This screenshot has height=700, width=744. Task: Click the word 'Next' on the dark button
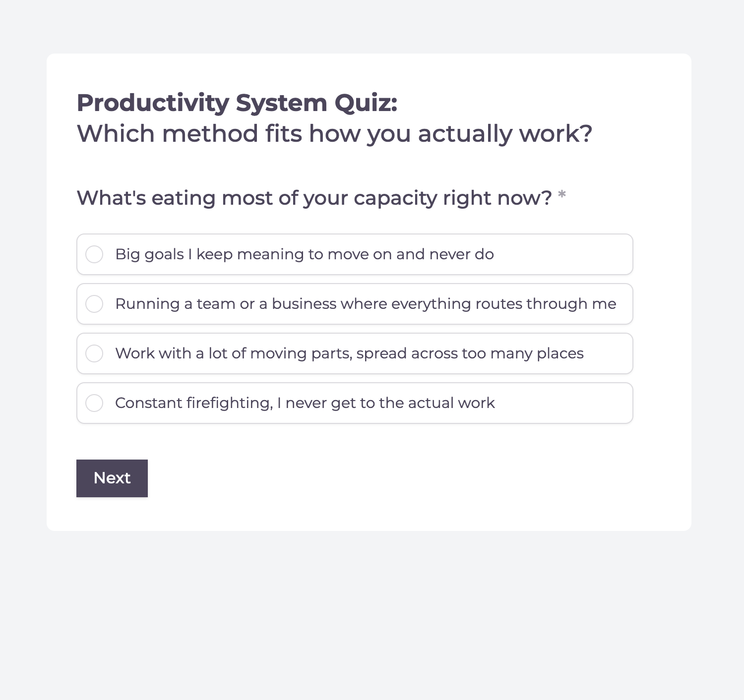[x=112, y=478]
